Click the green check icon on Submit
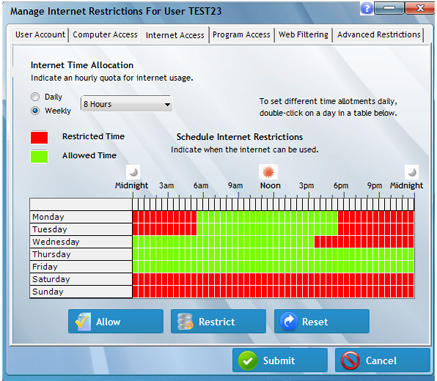This screenshot has width=437, height=381. (248, 361)
